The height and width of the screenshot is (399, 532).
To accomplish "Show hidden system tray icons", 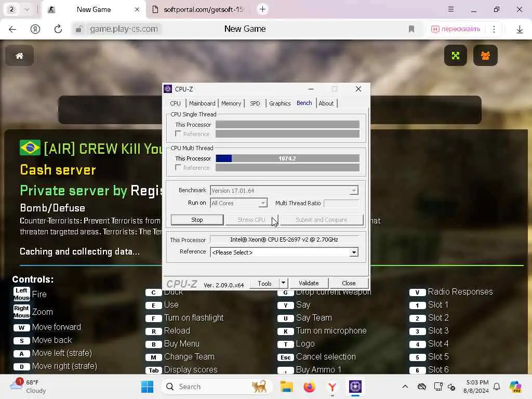I will point(405,387).
